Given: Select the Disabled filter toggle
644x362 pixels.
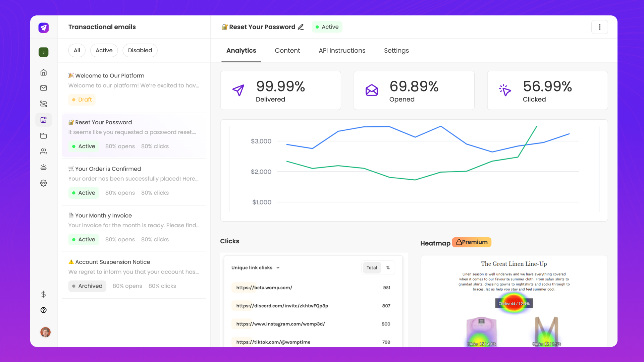Looking at the screenshot, I should pyautogui.click(x=140, y=50).
